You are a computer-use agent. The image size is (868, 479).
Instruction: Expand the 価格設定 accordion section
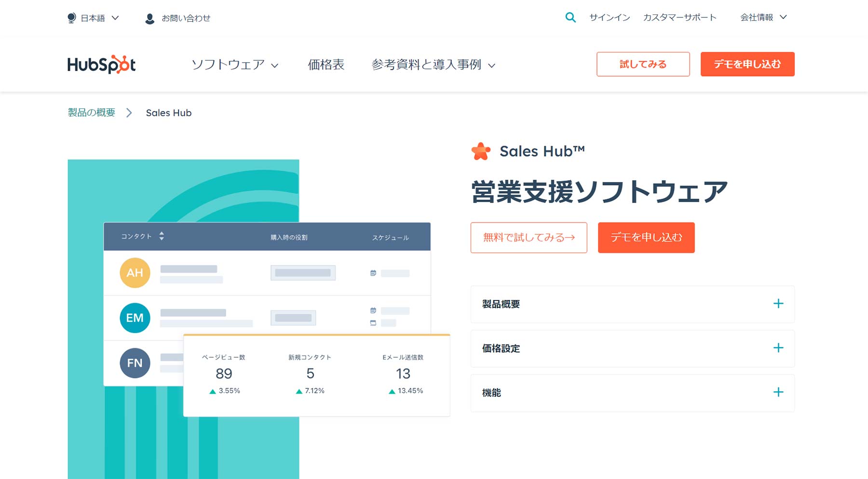[x=633, y=348]
